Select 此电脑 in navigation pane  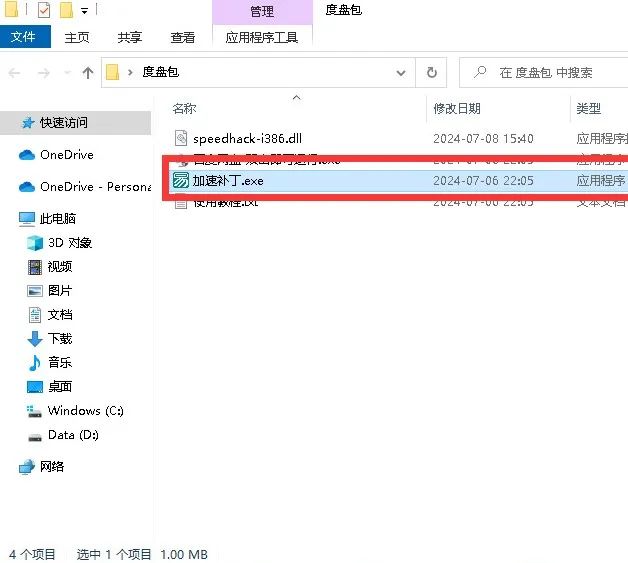(x=58, y=219)
